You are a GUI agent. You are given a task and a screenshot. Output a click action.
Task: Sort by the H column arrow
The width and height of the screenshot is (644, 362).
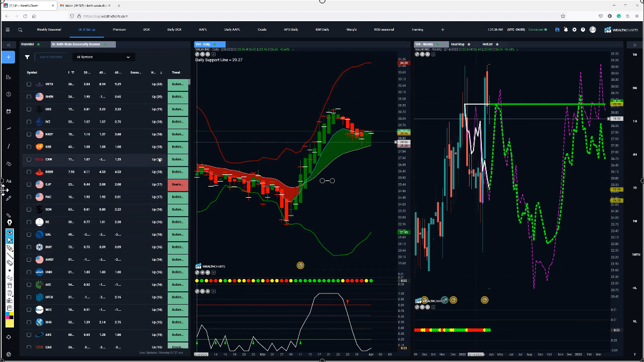(161, 72)
